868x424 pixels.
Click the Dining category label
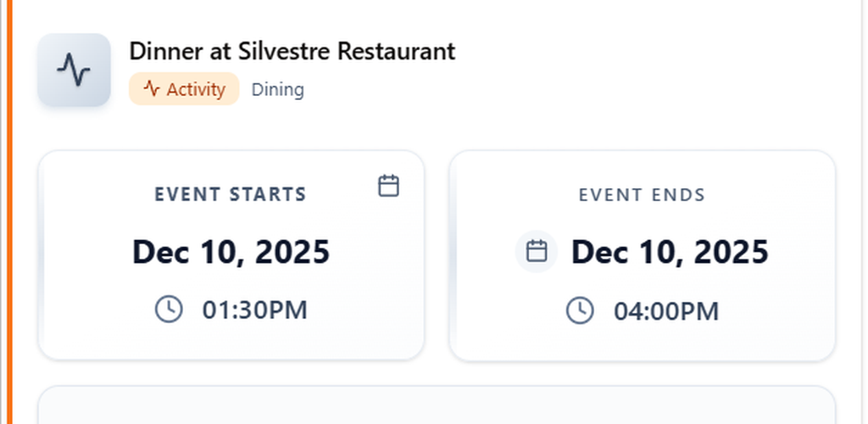pos(277,89)
